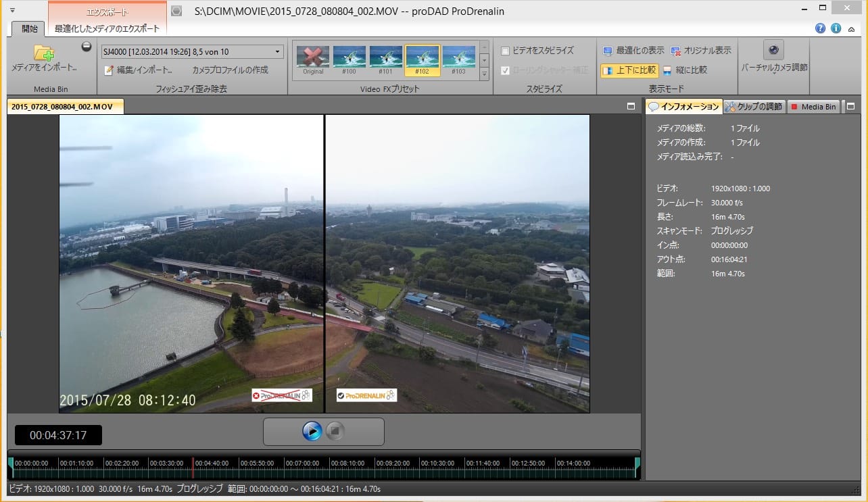Viewport: 868px width, 502px height.
Task: Enable the ビデオをスタビライズ checkbox
Action: [505, 51]
